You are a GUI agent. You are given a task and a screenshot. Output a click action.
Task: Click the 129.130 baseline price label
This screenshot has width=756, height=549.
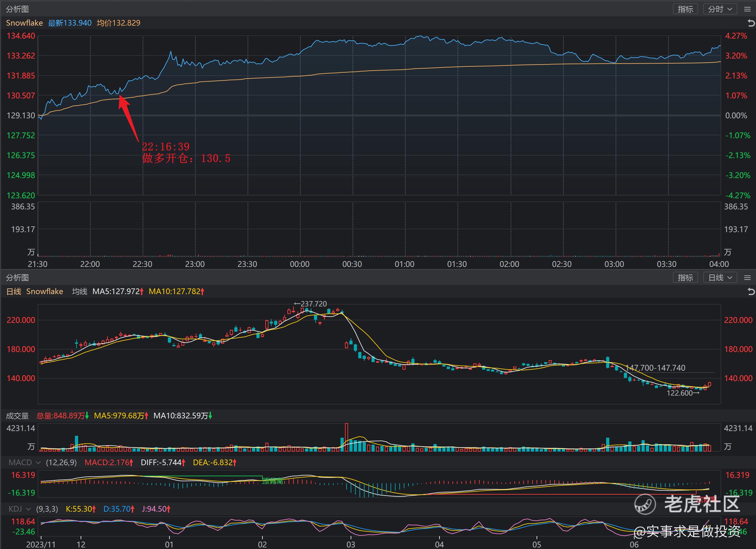tap(21, 116)
